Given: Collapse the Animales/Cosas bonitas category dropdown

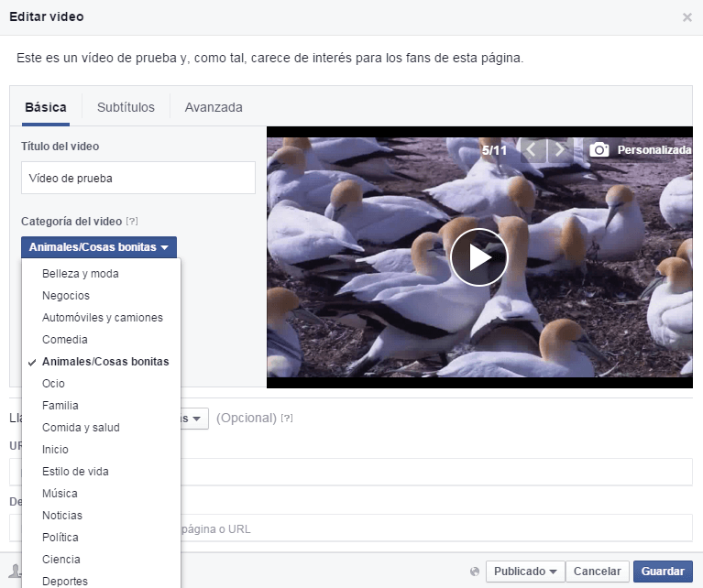Looking at the screenshot, I should point(99,247).
